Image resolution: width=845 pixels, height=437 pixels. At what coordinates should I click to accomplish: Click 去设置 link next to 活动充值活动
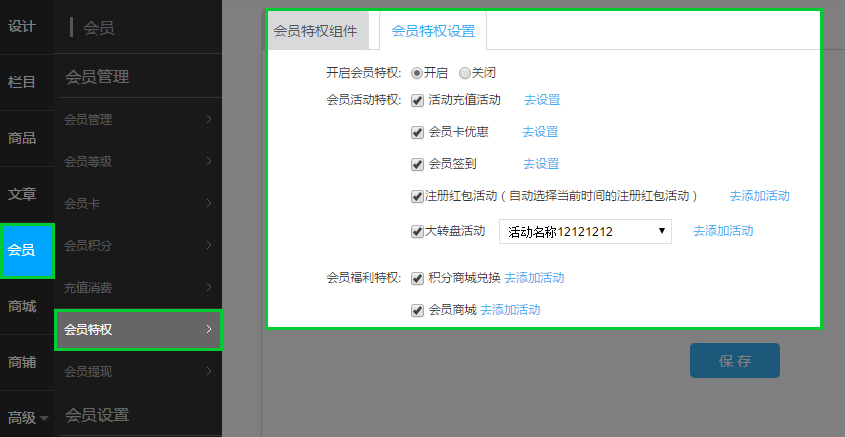[x=542, y=100]
